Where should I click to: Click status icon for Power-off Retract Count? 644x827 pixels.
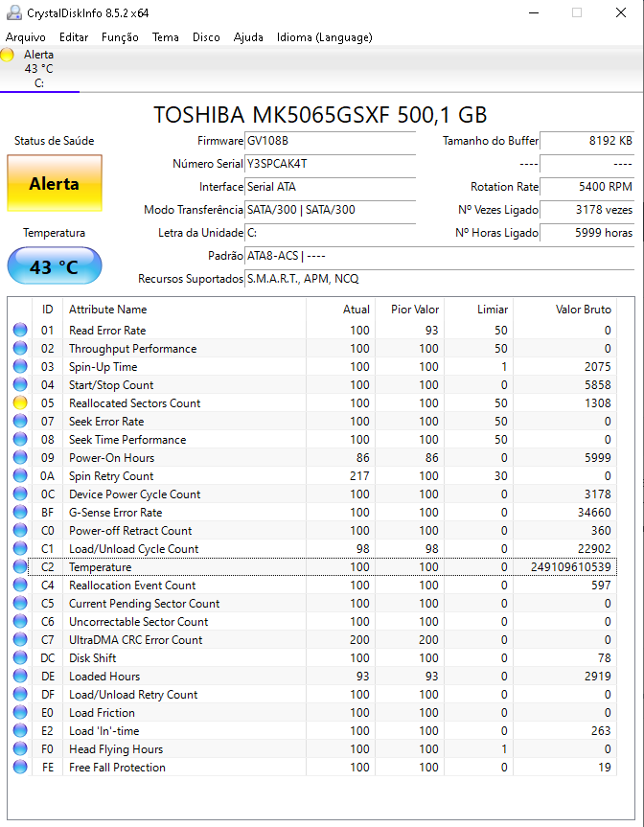click(20, 531)
